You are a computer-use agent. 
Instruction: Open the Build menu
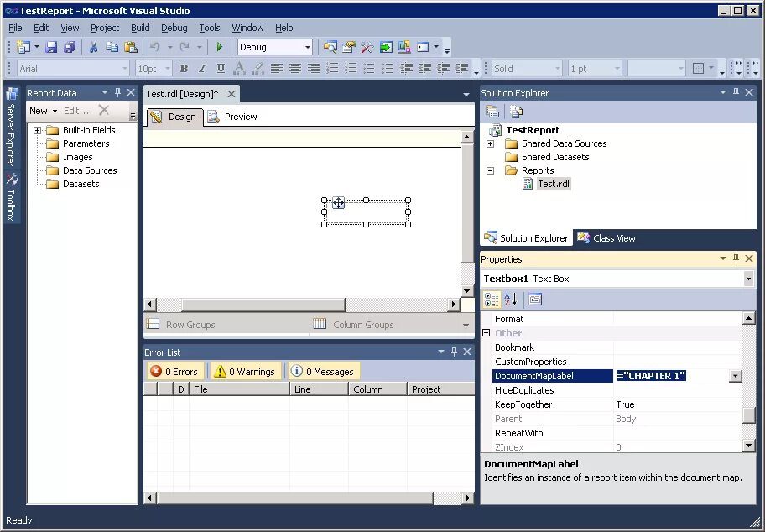pos(140,28)
